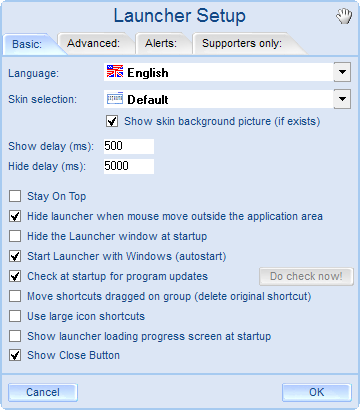
Task: Confirm settings with the OK button
Action: tap(317, 392)
